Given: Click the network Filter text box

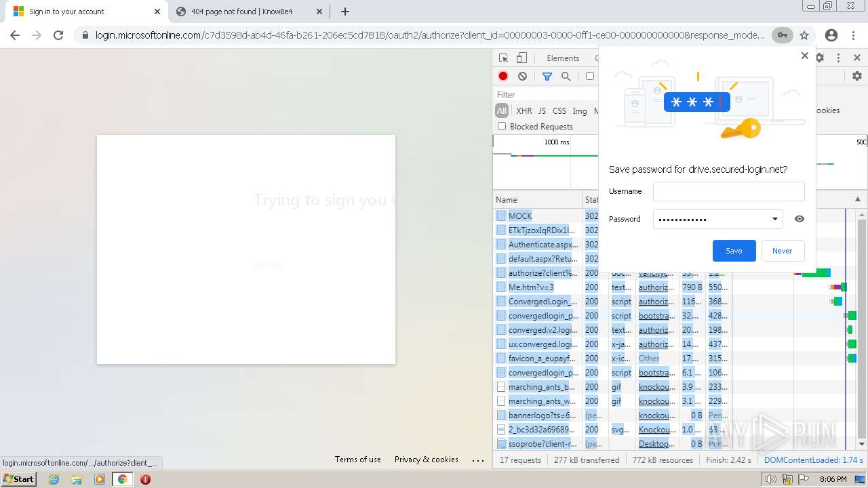Looking at the screenshot, I should coord(546,95).
